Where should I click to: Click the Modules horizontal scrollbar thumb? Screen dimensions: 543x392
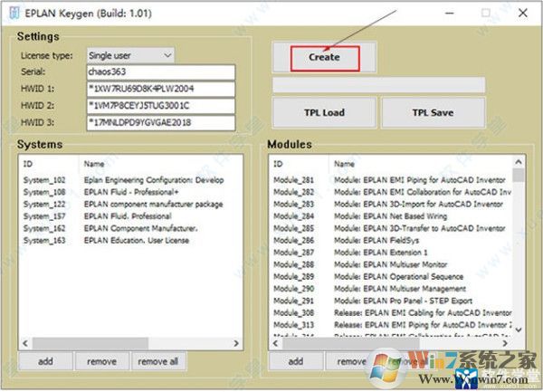click(x=351, y=343)
